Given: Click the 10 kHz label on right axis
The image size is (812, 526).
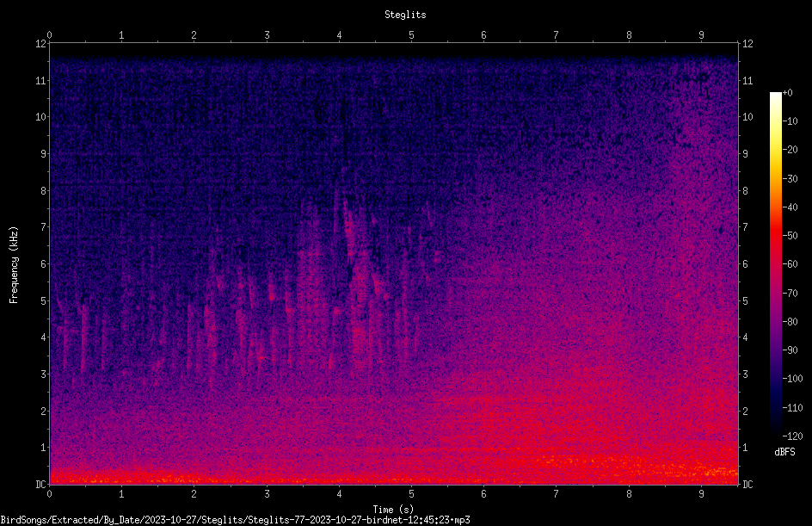Looking at the screenshot, I should click(747, 117).
